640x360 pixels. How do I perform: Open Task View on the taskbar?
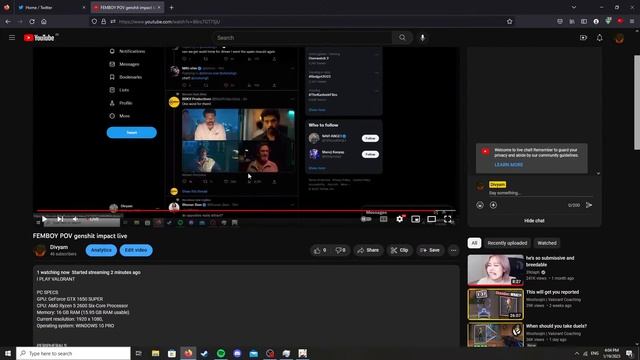click(x=138, y=353)
